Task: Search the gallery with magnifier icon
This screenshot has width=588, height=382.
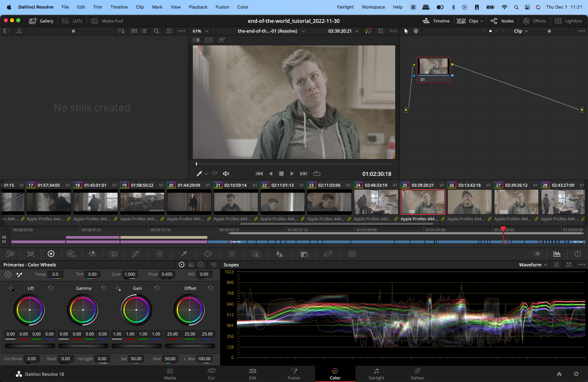Action: pos(156,31)
